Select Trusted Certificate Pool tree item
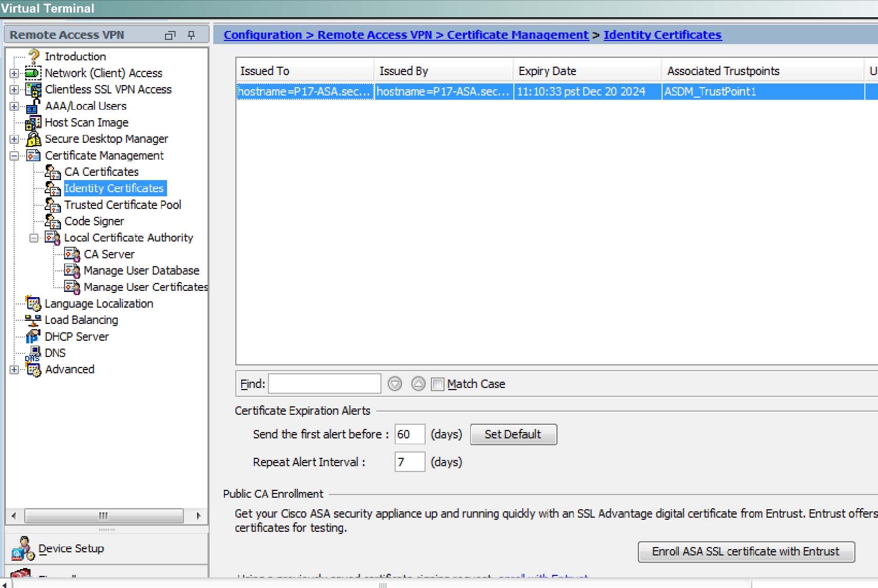The image size is (878, 588). 122,205
